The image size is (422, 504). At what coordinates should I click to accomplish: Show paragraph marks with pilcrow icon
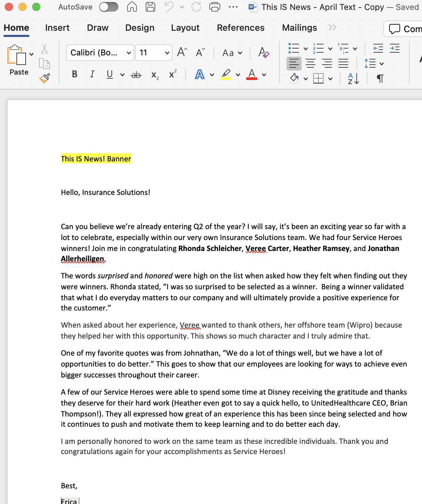point(380,79)
